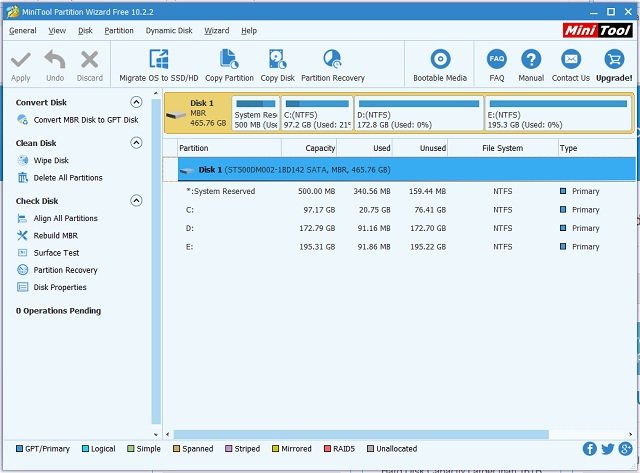The width and height of the screenshot is (640, 473).
Task: Click the Twitter bird icon
Action: pos(607,449)
